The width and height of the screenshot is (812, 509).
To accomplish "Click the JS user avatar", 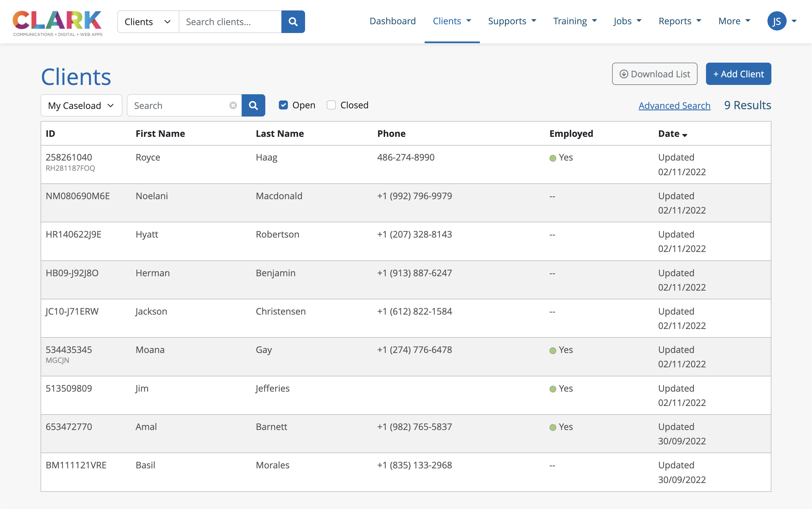I will point(777,21).
